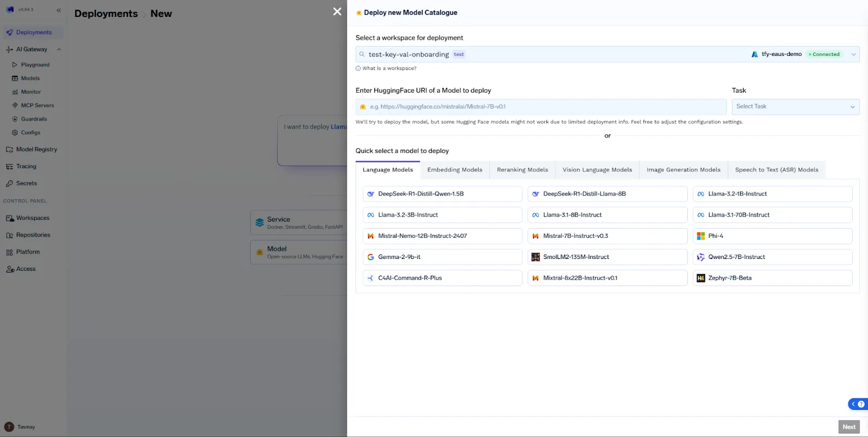This screenshot has height=437, width=868.
Task: Select Llama-3.2-1B-Instruct model
Action: [773, 194]
